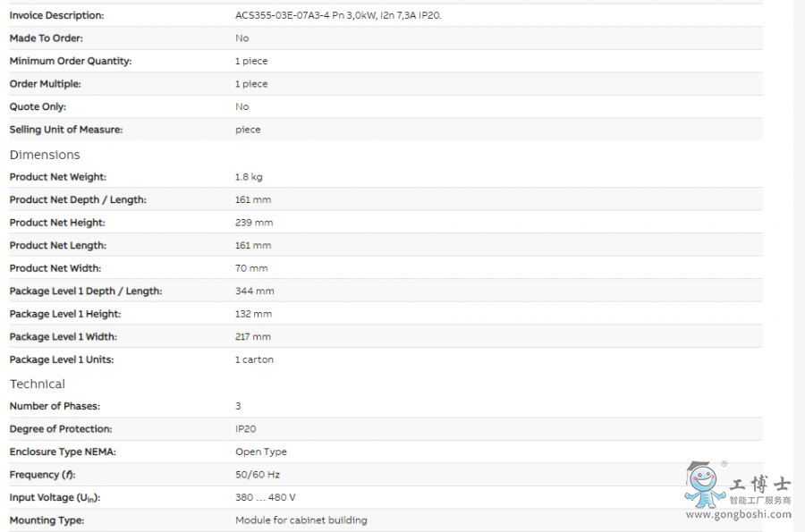Select the Made To Order label
Viewport: 805px width, 532px height.
[x=47, y=38]
